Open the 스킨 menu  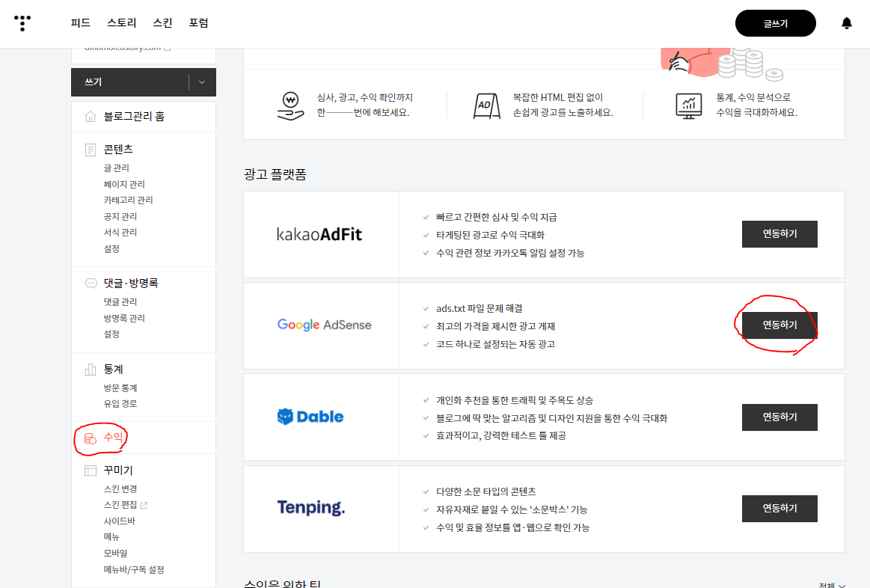coord(162,22)
